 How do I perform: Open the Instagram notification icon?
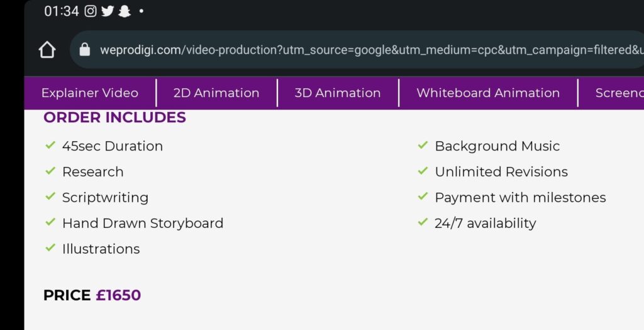click(91, 11)
